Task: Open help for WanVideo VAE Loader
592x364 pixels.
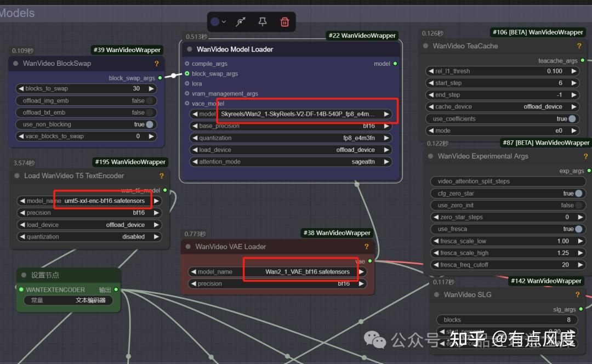Action: (x=366, y=247)
